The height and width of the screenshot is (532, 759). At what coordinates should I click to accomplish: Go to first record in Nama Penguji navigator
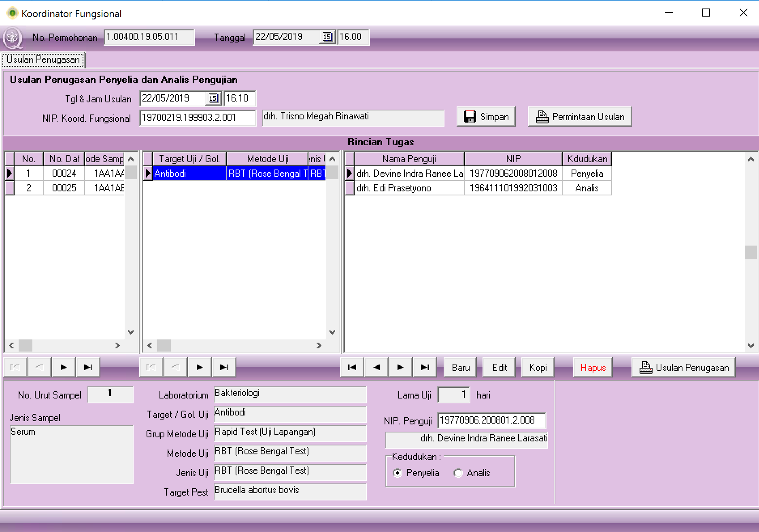[352, 367]
